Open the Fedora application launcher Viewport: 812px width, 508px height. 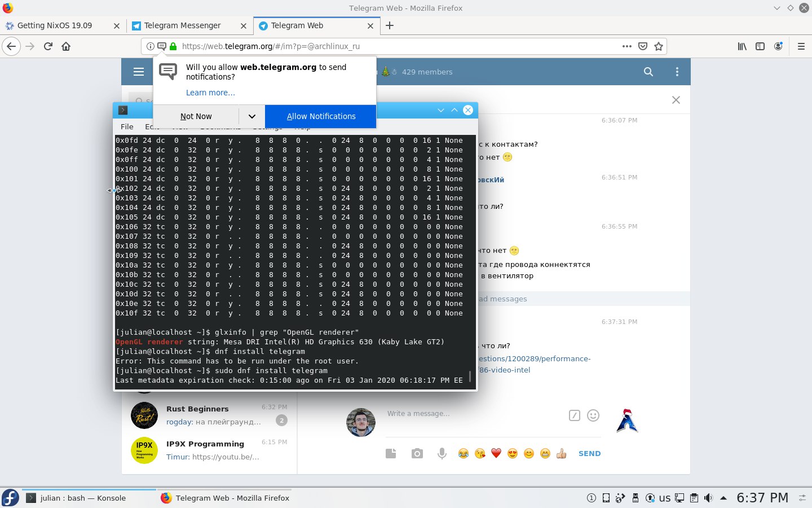pyautogui.click(x=10, y=498)
